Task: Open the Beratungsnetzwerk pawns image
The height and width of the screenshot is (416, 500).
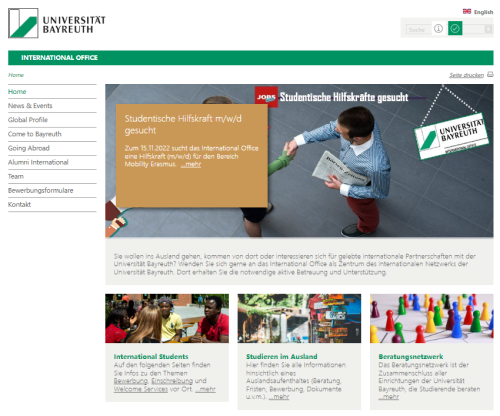Action: click(x=432, y=318)
